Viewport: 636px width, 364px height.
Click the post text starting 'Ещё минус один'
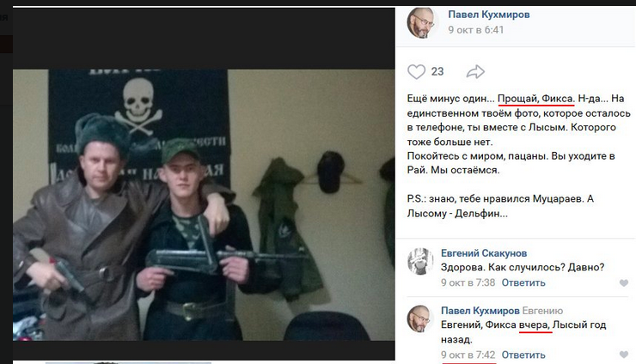point(519,155)
